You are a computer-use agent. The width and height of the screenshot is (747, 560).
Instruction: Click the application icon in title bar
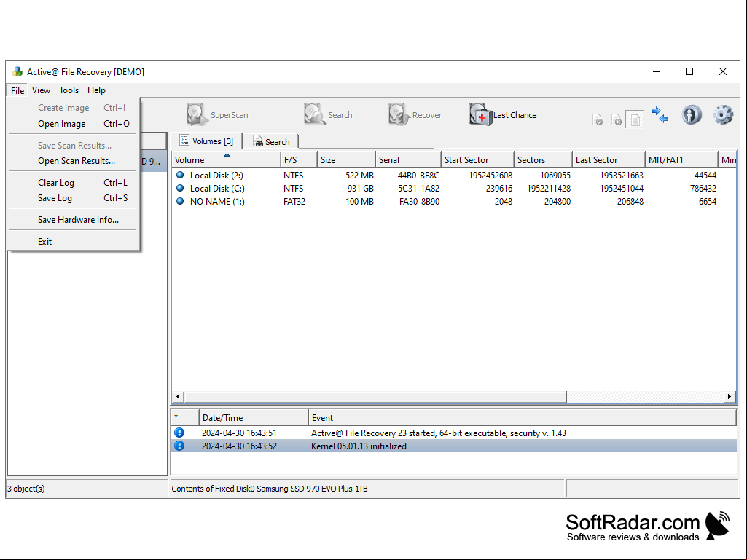point(17,71)
